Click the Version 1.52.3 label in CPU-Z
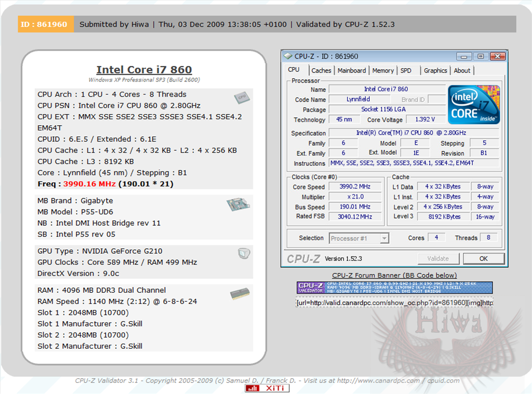The width and height of the screenshot is (532, 394). [x=343, y=259]
